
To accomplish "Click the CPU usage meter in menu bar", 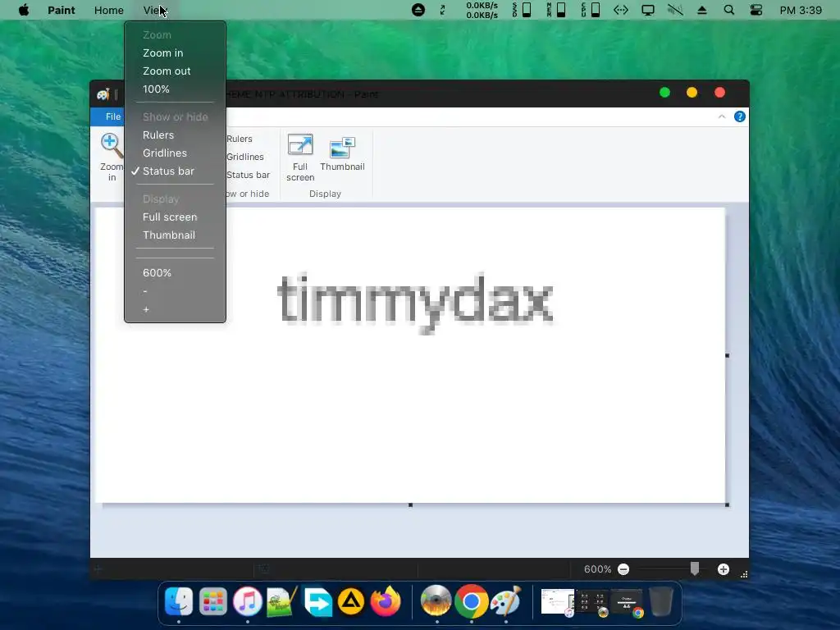I will click(591, 10).
